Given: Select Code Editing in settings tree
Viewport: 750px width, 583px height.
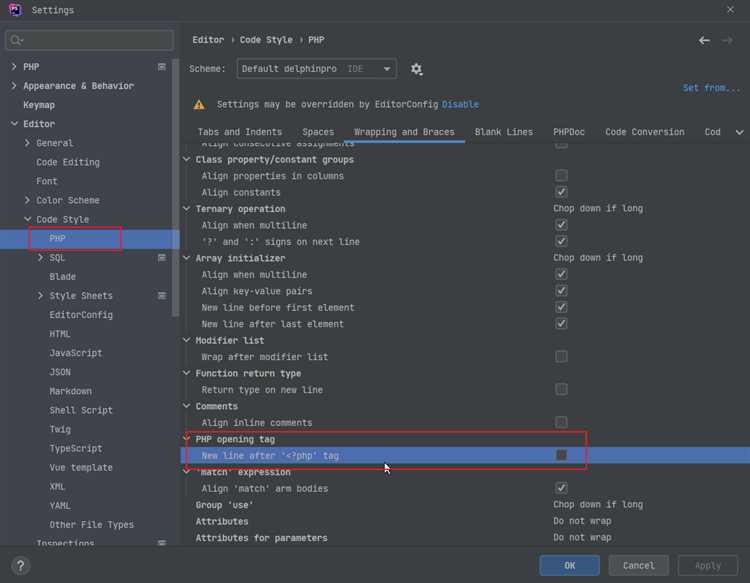Looking at the screenshot, I should pyautogui.click(x=68, y=162).
